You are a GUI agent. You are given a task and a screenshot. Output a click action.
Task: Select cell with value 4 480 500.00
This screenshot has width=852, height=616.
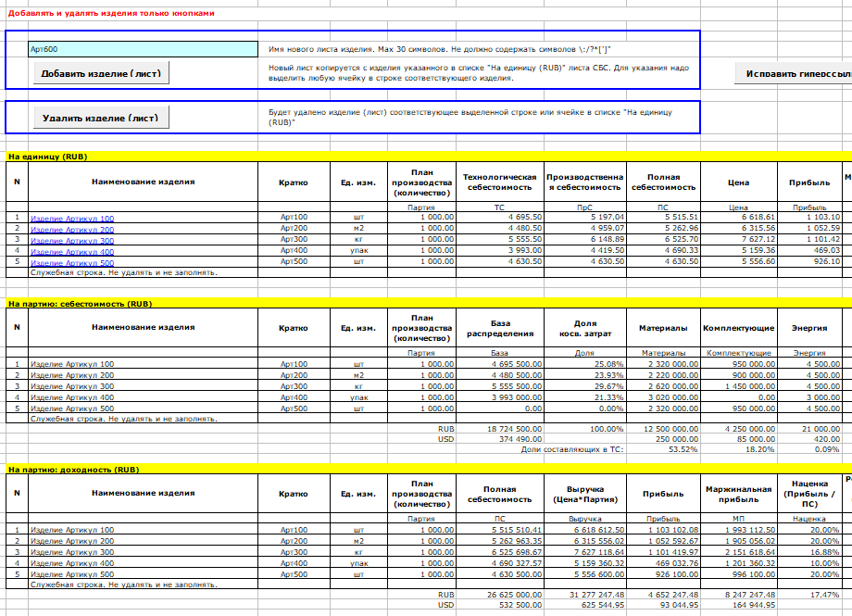499,375
